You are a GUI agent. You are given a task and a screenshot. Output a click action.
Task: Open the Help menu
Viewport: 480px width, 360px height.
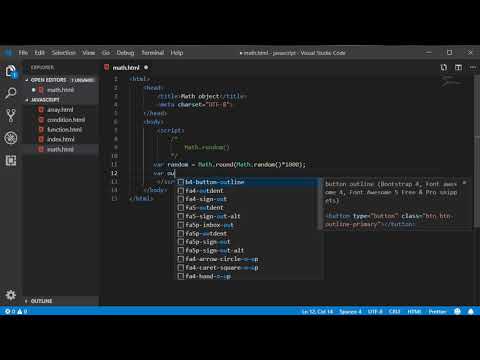coord(177,53)
